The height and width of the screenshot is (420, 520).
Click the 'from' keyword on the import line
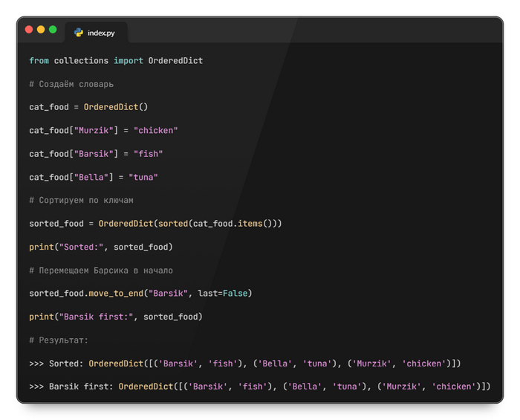[x=39, y=60]
